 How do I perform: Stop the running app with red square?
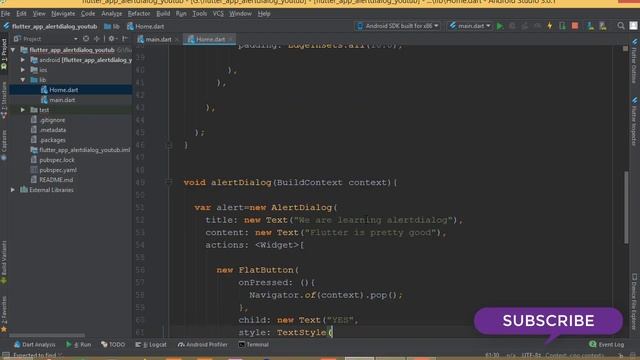point(575,26)
